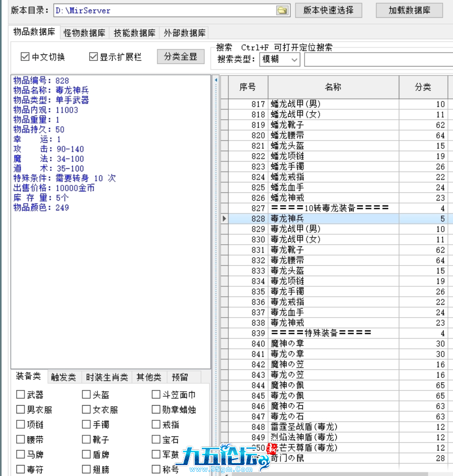Image resolution: width=453 pixels, height=476 pixels.
Task: Select row 821 蟠龙头盔
Action: point(337,146)
